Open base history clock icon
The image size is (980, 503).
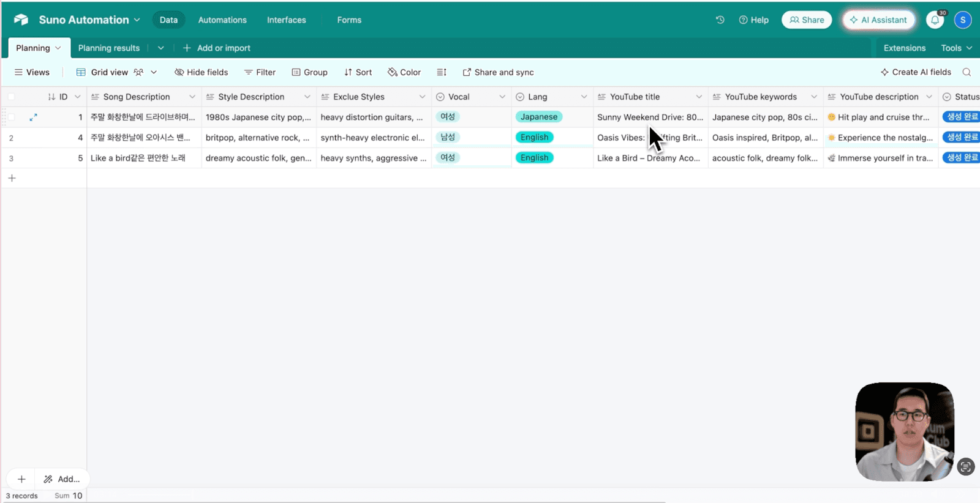[x=720, y=20]
